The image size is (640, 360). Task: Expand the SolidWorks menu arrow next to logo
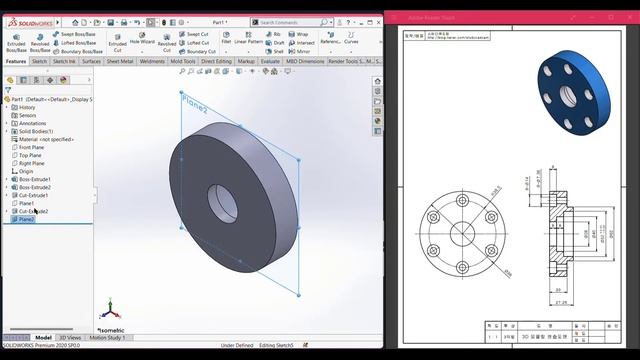tap(58, 22)
